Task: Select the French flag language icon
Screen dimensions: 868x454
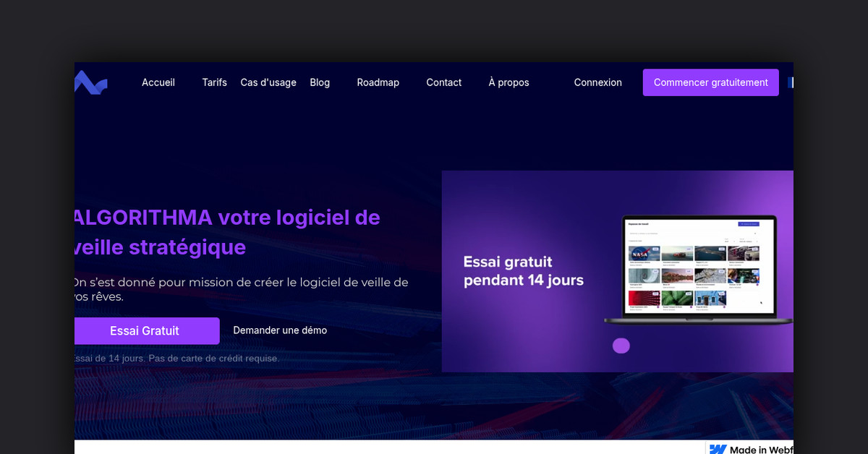Action: (x=791, y=82)
